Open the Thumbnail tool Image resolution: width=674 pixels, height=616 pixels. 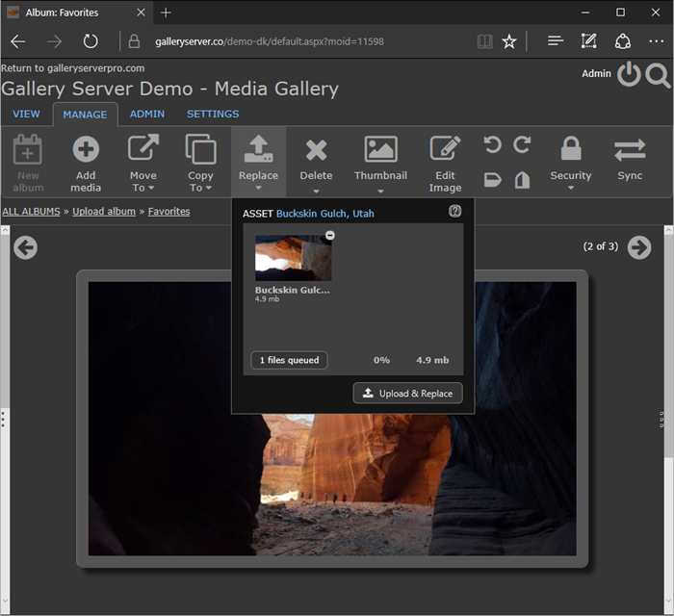[380, 164]
